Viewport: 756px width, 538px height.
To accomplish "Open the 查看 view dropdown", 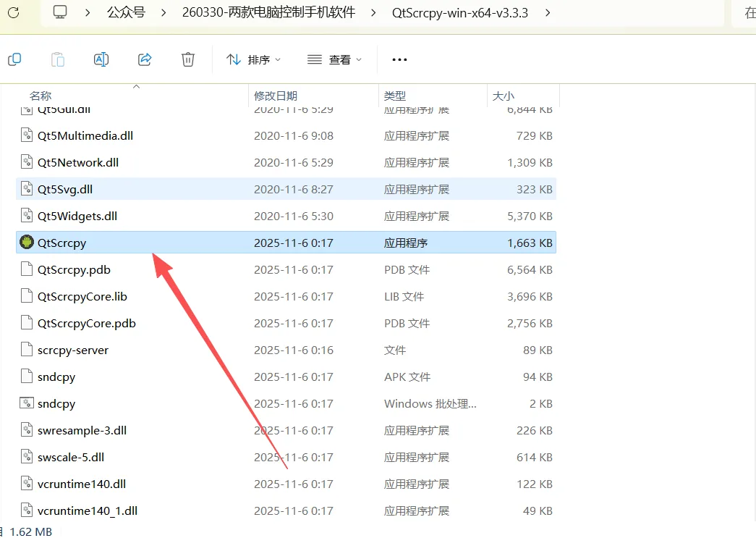I will click(x=335, y=59).
